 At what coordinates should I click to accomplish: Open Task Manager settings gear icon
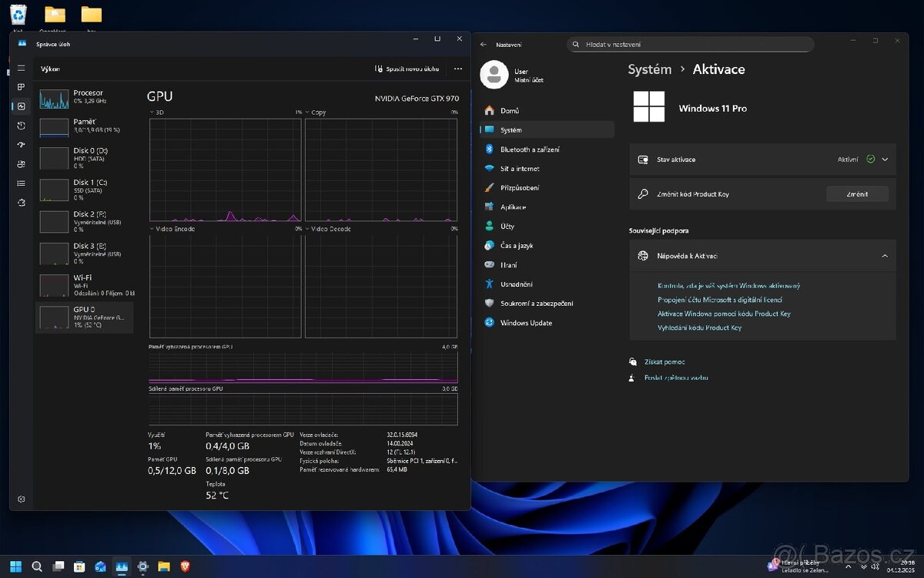click(22, 499)
